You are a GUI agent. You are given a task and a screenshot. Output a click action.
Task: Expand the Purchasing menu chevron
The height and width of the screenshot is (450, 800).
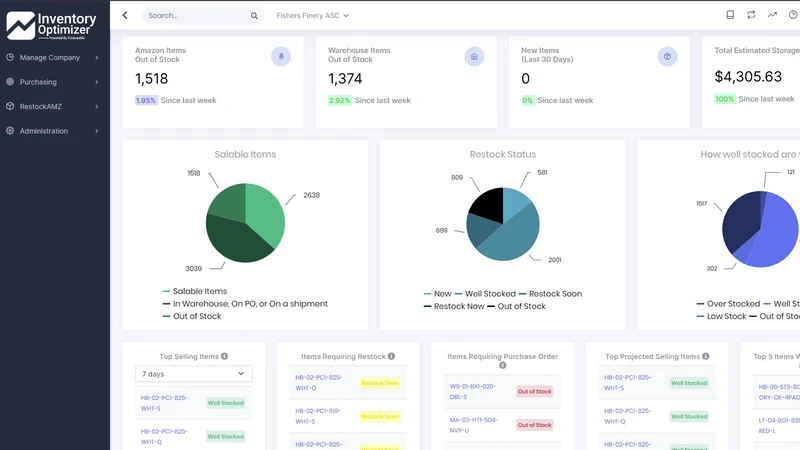(96, 82)
